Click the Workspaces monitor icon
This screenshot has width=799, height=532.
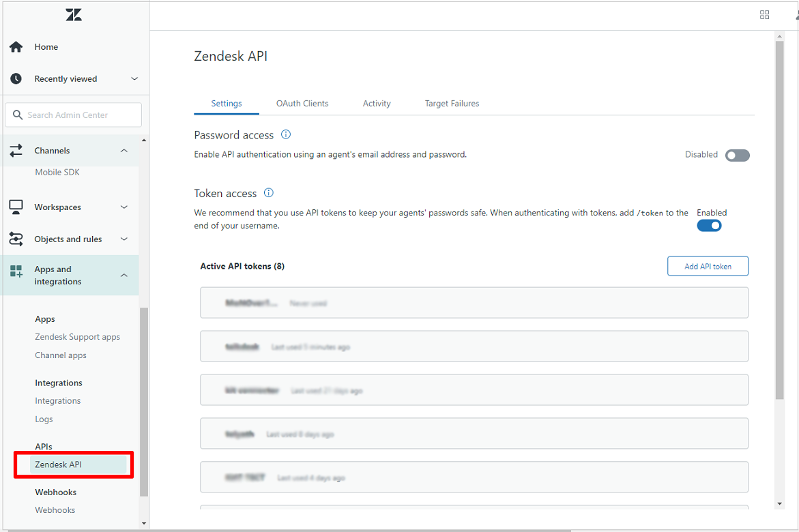point(16,207)
